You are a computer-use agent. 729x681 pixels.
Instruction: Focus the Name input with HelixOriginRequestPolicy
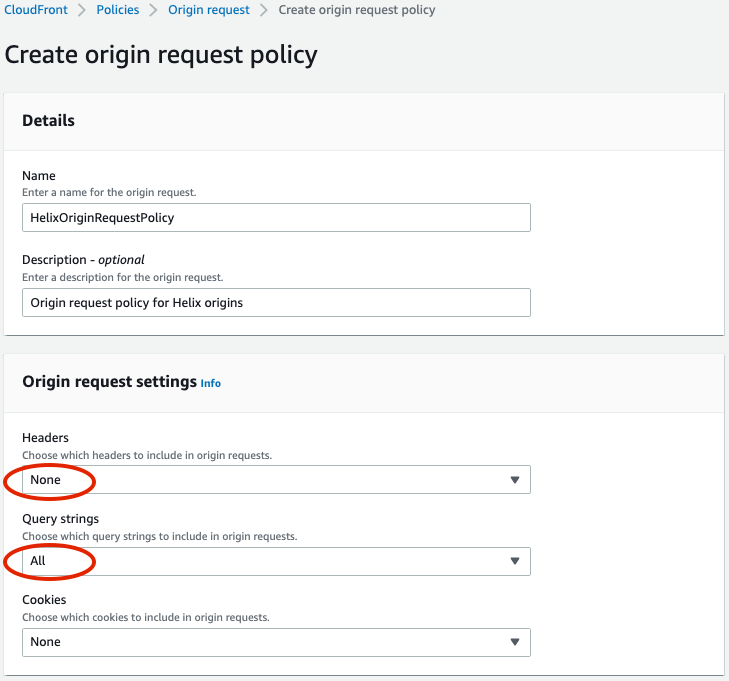pos(276,218)
